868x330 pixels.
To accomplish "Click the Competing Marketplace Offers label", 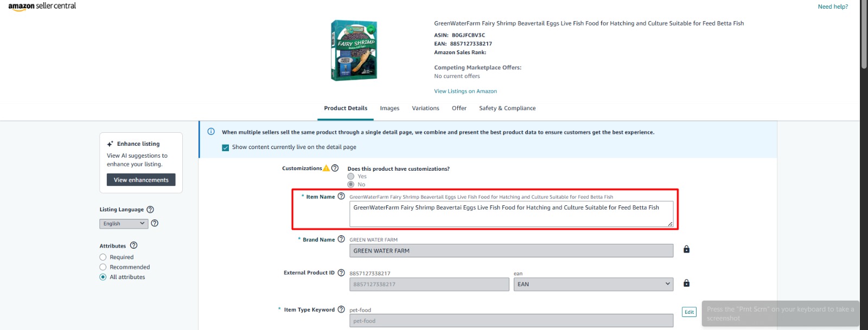I will pos(477,68).
